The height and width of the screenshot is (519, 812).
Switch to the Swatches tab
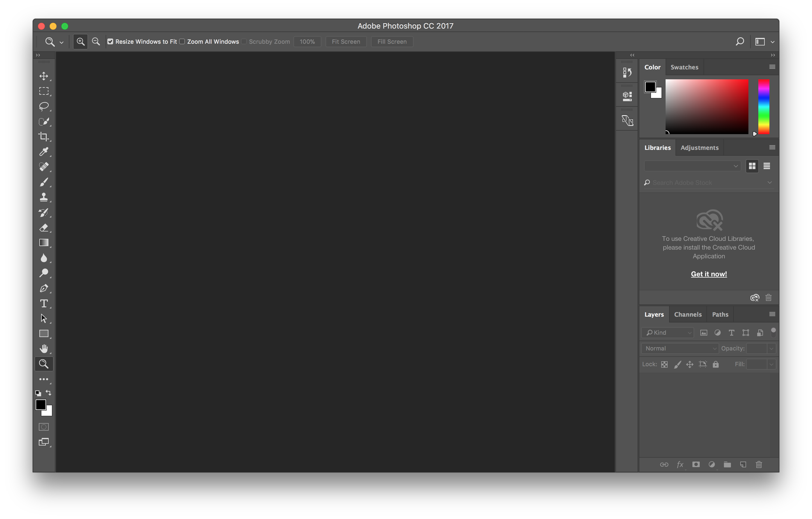[684, 67]
